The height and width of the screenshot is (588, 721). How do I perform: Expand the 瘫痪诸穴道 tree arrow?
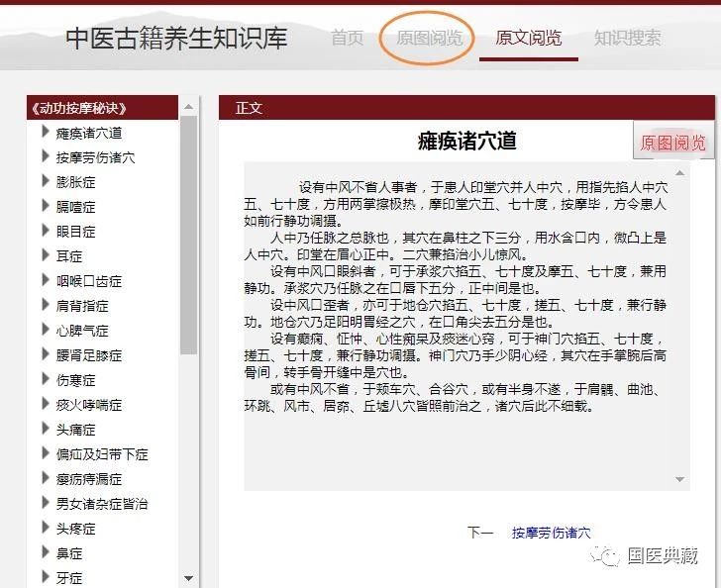coord(46,132)
